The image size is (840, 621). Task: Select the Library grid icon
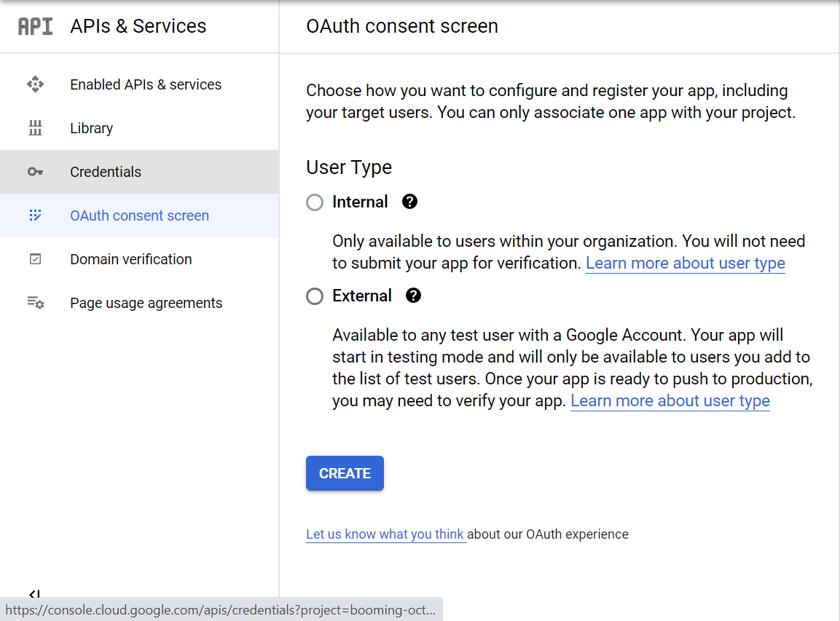35,128
